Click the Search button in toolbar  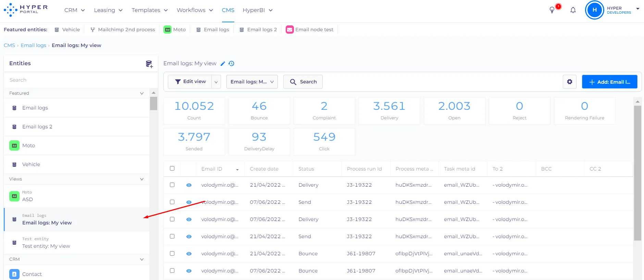click(303, 82)
